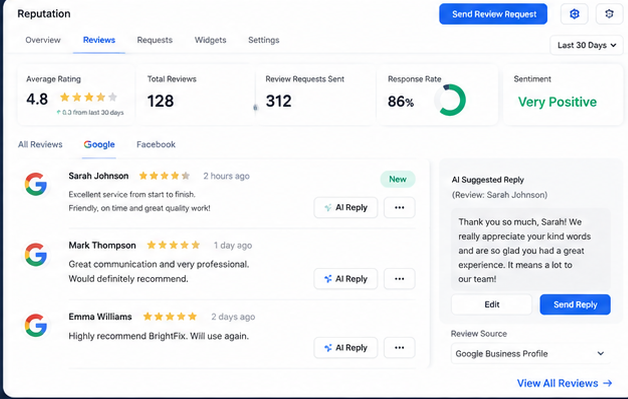Click Emma Williams' five-star rating
Screen dimensions: 628x399
(170, 316)
